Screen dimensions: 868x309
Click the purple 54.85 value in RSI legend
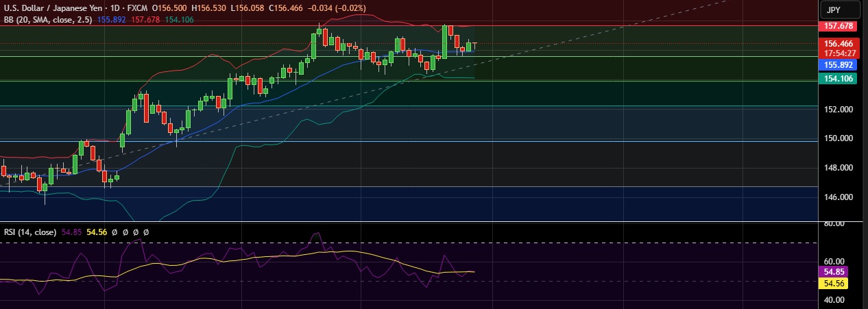(71, 232)
